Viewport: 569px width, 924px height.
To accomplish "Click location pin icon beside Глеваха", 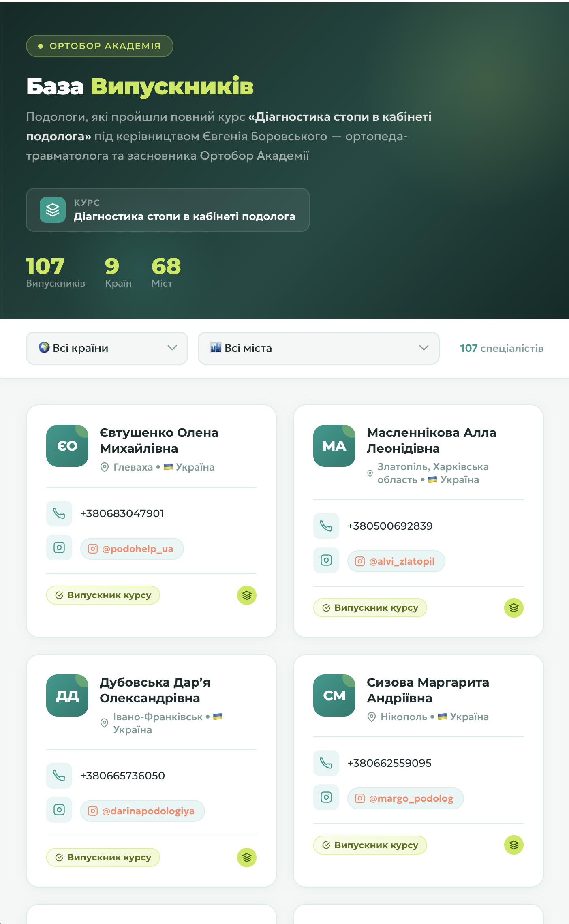I will [105, 467].
